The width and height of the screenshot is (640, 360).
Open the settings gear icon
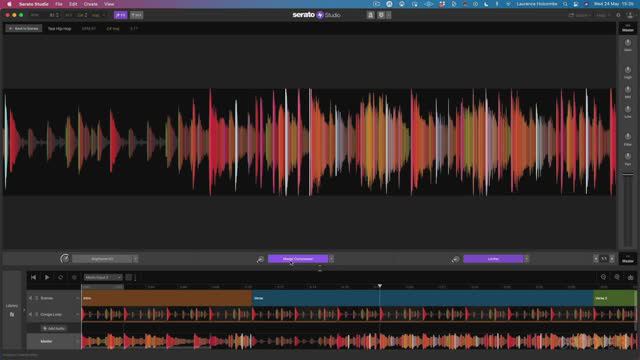[x=618, y=15]
